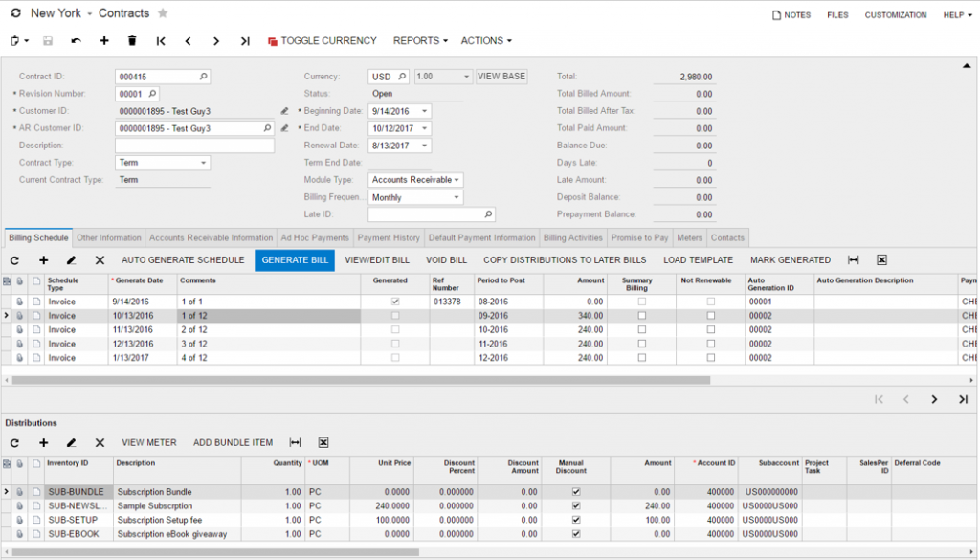Check Not Renewable for the 10/13/2016 invoice
This screenshot has height=560, width=980.
click(710, 314)
